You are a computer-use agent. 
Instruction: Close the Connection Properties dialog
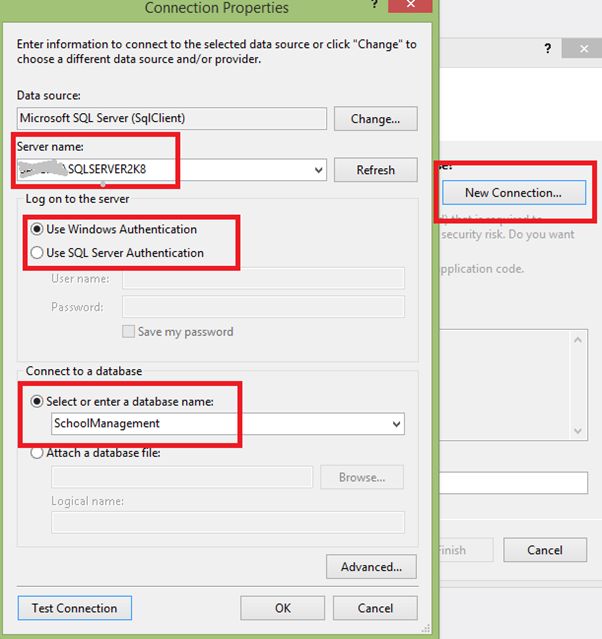411,6
